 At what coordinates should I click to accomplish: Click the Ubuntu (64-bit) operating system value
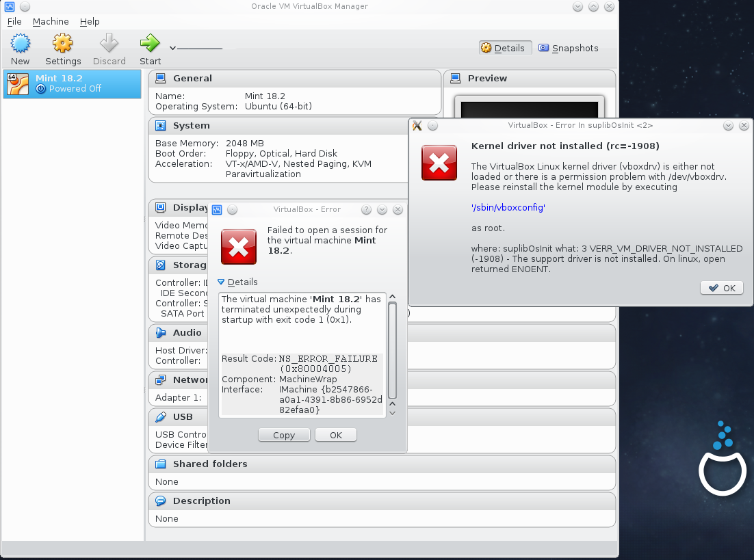click(x=278, y=106)
